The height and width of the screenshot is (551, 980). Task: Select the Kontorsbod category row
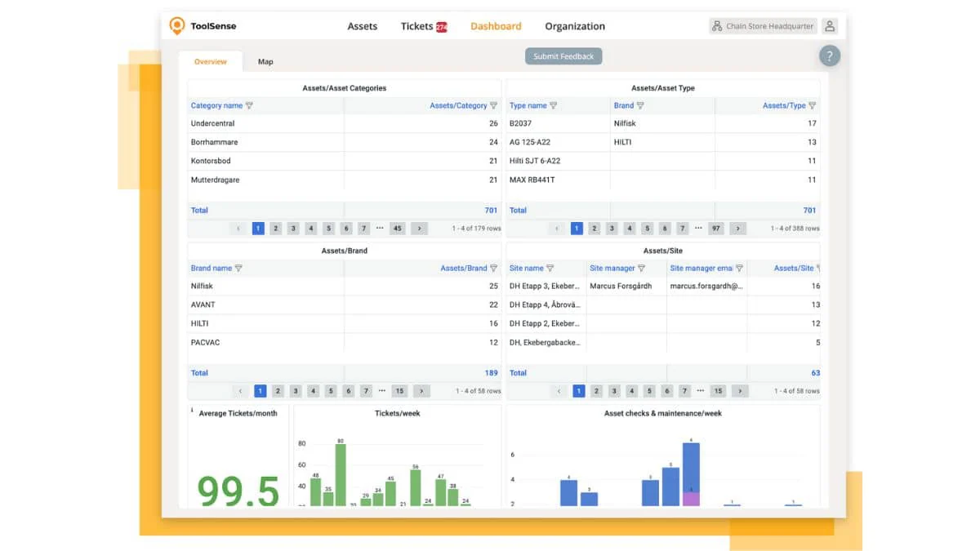pos(345,161)
